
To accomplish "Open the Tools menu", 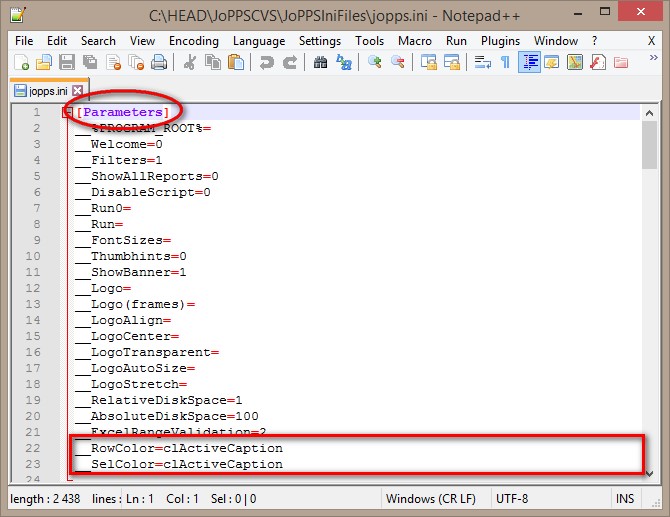I will click(370, 41).
